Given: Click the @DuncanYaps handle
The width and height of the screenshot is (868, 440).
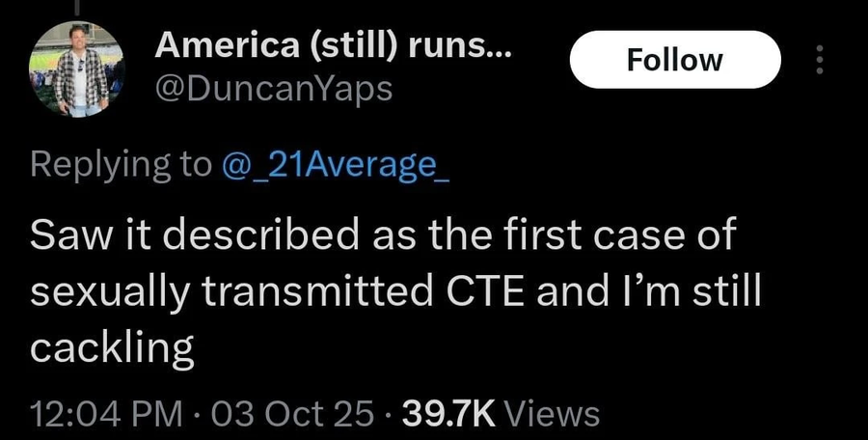Looking at the screenshot, I should [x=274, y=89].
